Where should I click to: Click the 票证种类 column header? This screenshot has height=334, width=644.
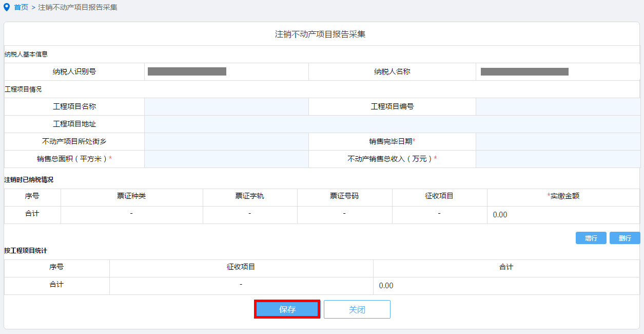131,196
